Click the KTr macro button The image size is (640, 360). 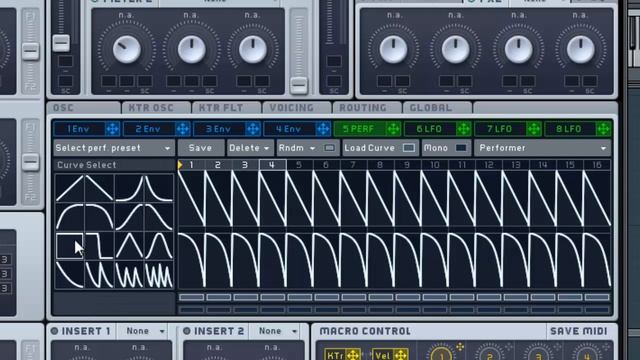[336, 355]
